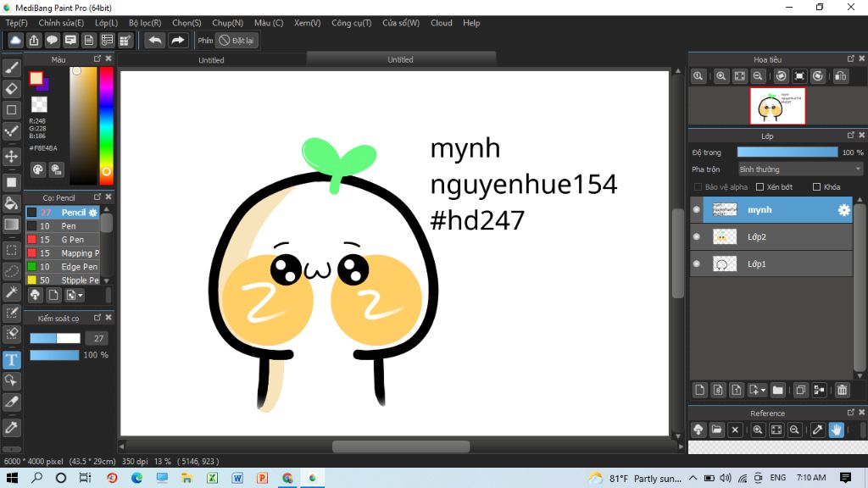Activate the hand tool in Reference panel
Viewport: 868px width, 488px height.
click(x=836, y=430)
